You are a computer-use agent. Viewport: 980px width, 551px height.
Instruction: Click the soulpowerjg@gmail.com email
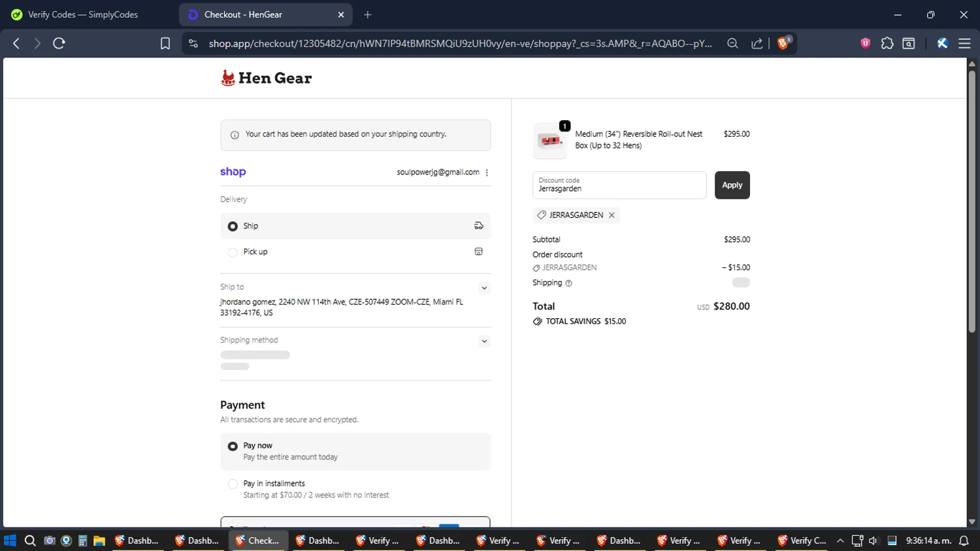[438, 173]
